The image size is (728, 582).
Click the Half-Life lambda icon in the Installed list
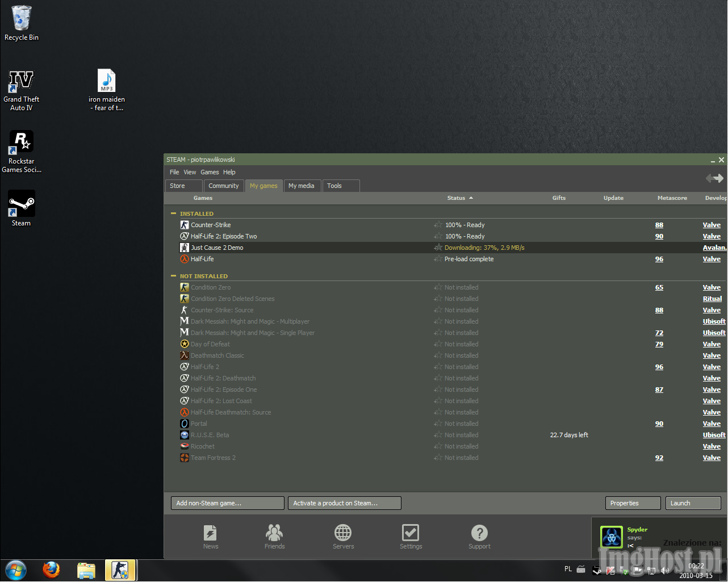[185, 259]
